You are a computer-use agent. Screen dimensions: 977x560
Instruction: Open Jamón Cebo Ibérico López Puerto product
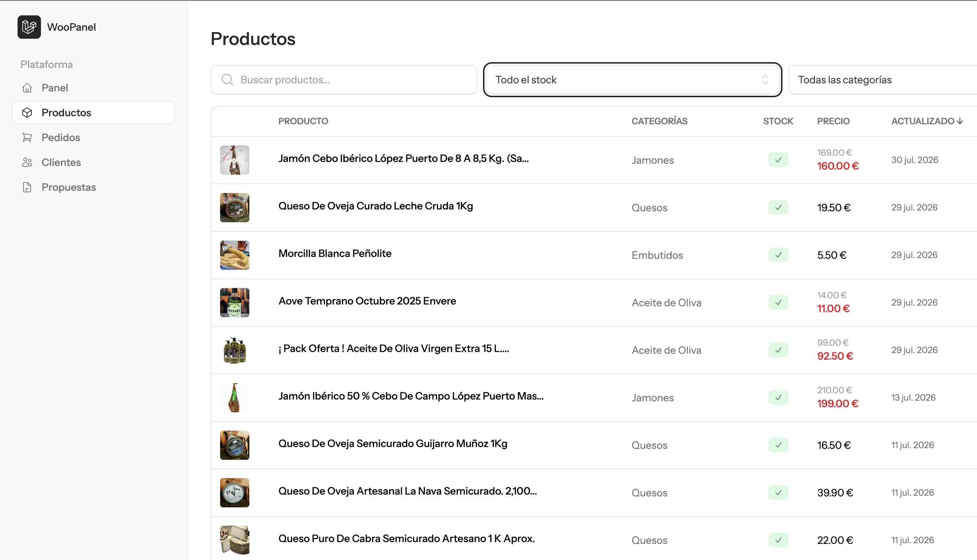point(404,159)
